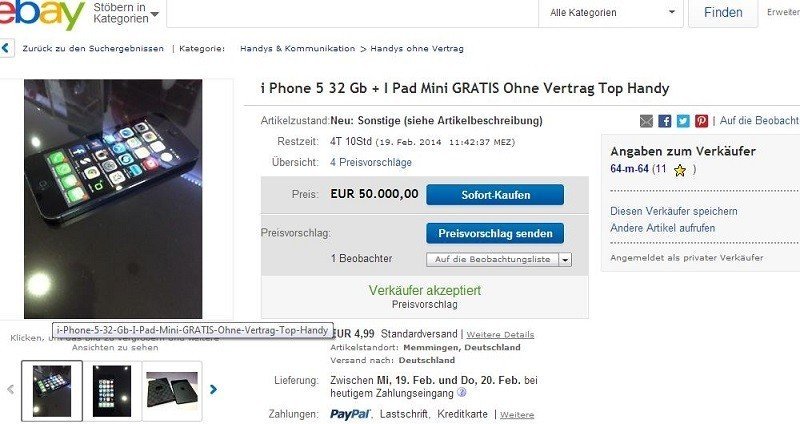Open Beobachtungsliste dropdown arrow

pos(565,260)
